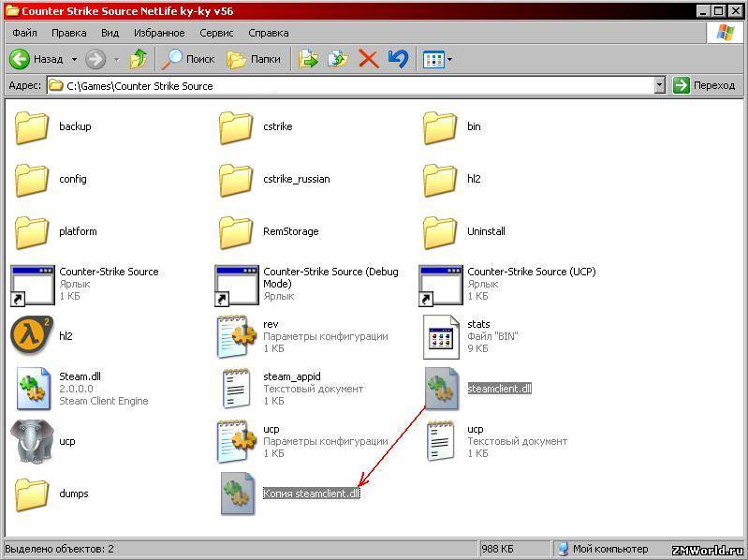Select the Копия steamclient.dll file icon
This screenshot has width=748, height=560.
(238, 494)
